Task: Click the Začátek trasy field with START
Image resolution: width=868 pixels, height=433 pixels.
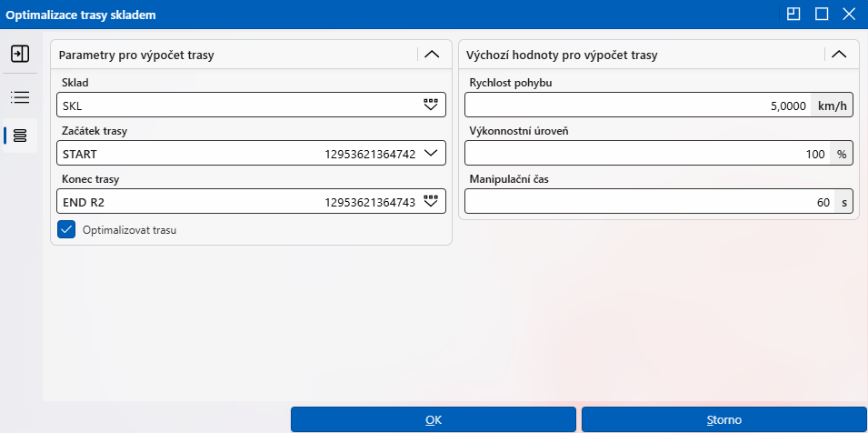Action: pyautogui.click(x=252, y=154)
